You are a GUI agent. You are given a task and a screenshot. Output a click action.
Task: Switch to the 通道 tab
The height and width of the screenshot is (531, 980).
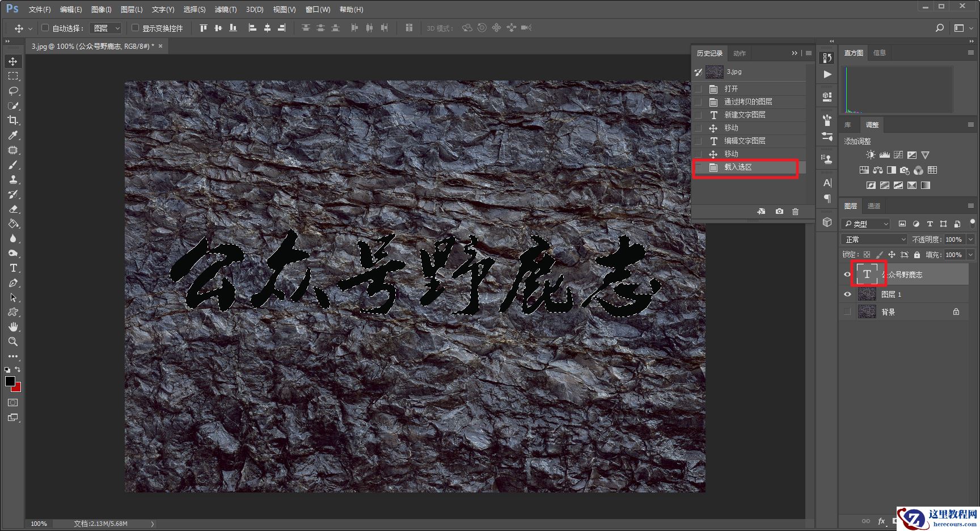tap(874, 206)
